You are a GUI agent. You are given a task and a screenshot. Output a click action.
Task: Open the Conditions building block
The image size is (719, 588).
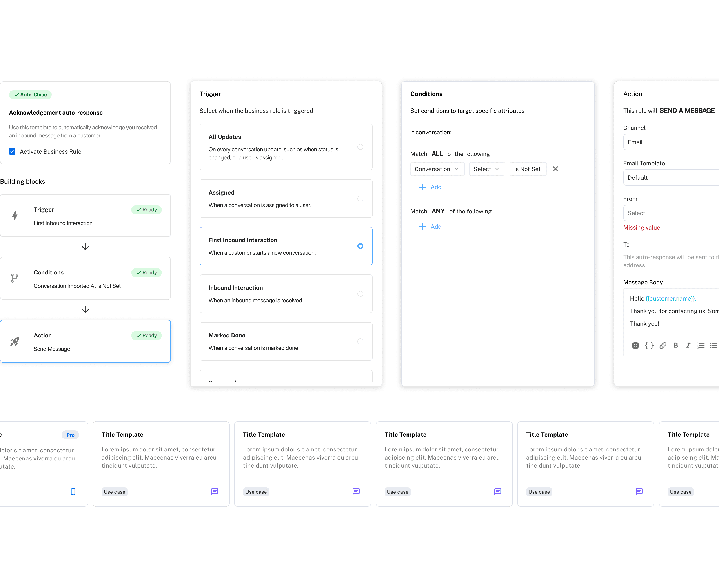(x=85, y=279)
